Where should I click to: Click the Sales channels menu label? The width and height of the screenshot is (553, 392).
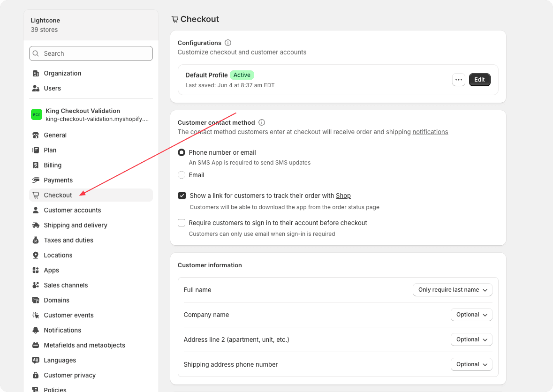[x=66, y=285]
